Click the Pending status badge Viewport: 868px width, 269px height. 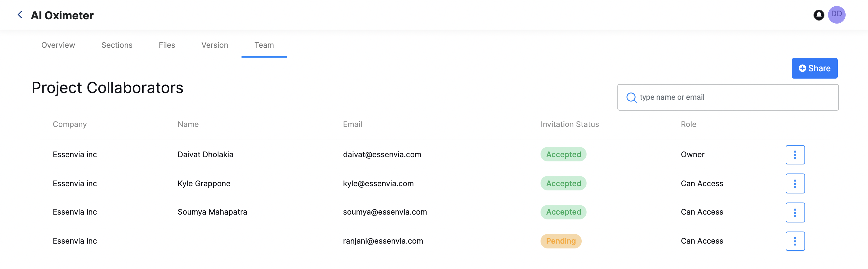pos(561,241)
